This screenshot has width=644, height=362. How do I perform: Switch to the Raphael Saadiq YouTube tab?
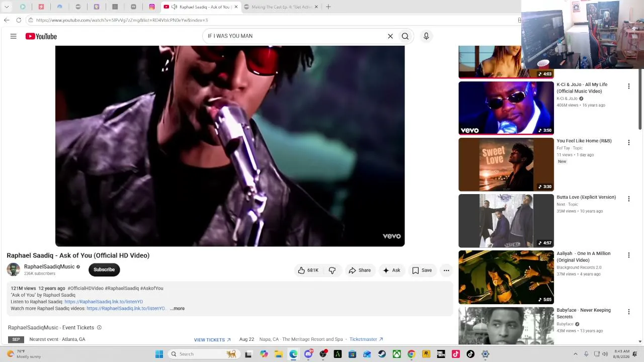(x=200, y=7)
